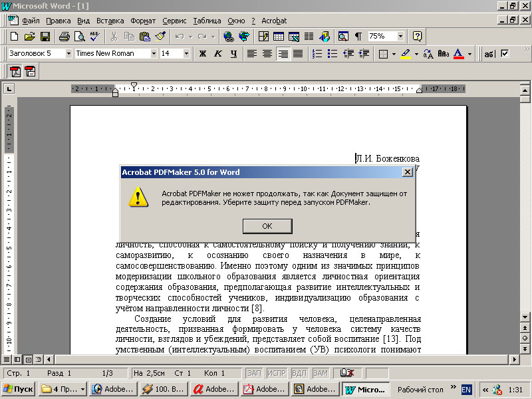The image size is (532, 399).
Task: Apply red font color A
Action: coord(458,54)
